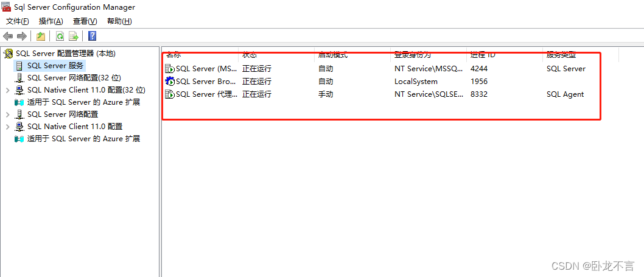Click the Sql Server Configuration Manager title icon

(x=5, y=7)
